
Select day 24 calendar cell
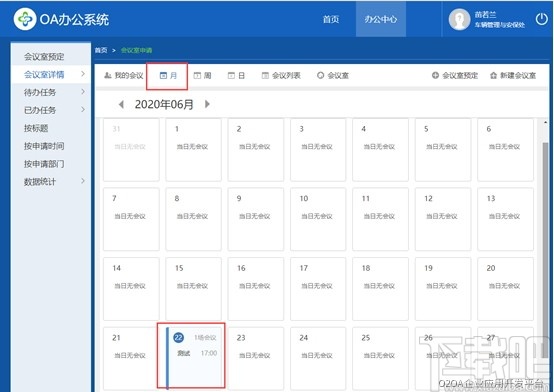click(x=318, y=358)
